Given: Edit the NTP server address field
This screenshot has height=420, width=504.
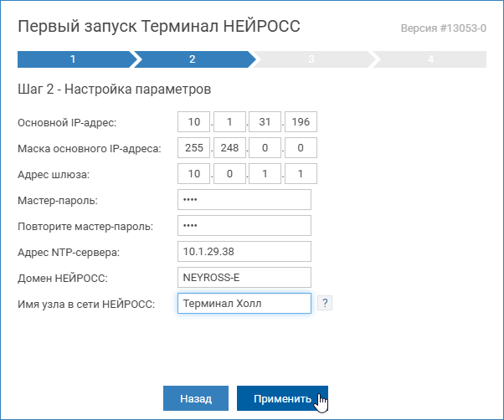Looking at the screenshot, I should click(x=244, y=252).
